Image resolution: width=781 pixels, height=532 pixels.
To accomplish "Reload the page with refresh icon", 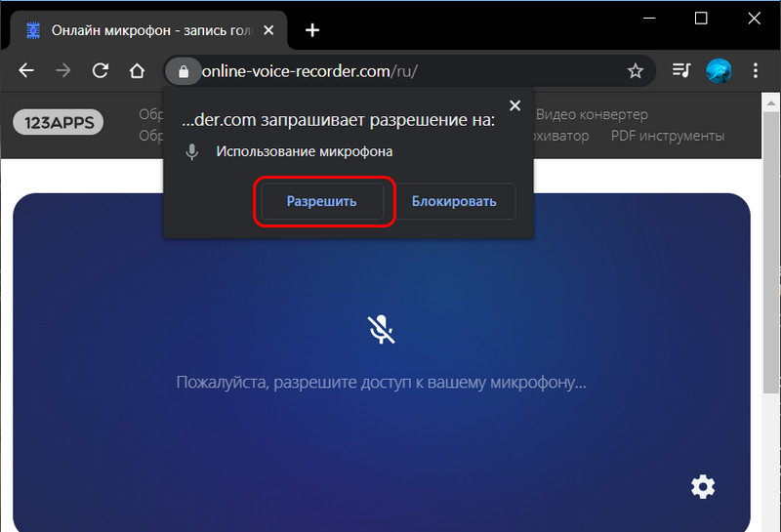I will [x=101, y=70].
